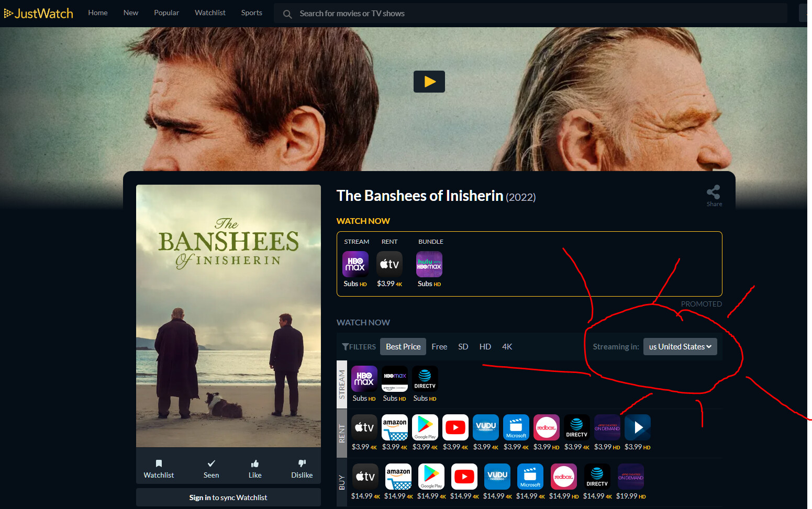The height and width of the screenshot is (509, 812).
Task: Open the Home page
Action: point(98,13)
